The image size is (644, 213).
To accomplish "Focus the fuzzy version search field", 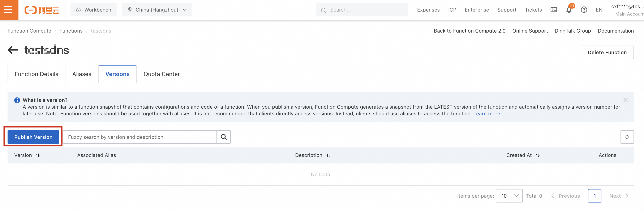I will tap(140, 137).
